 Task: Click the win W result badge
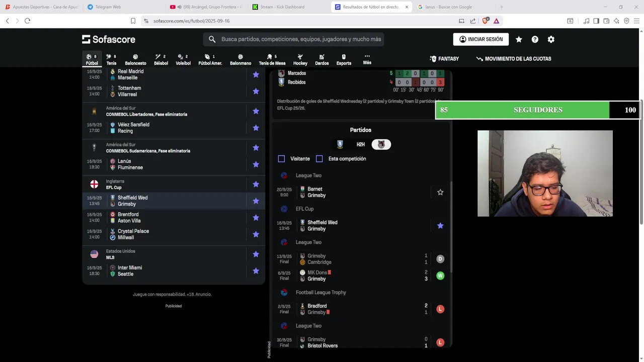(440, 276)
